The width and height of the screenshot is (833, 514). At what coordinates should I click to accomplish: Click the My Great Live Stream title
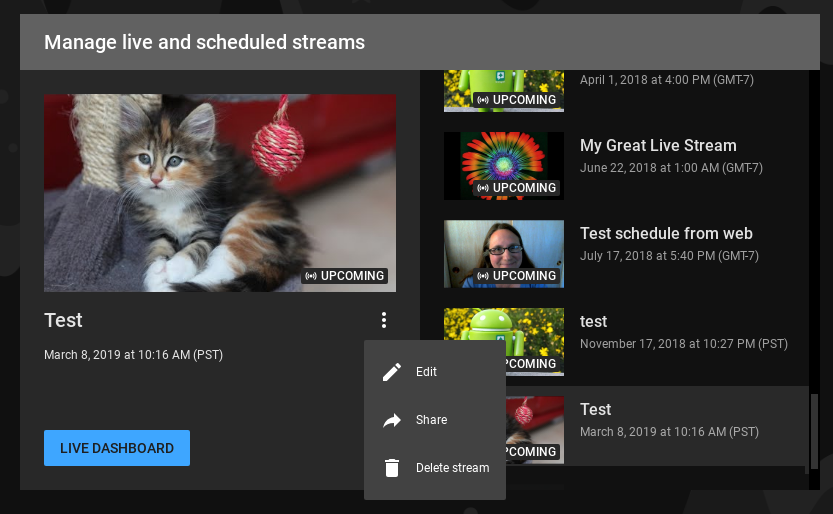(658, 145)
